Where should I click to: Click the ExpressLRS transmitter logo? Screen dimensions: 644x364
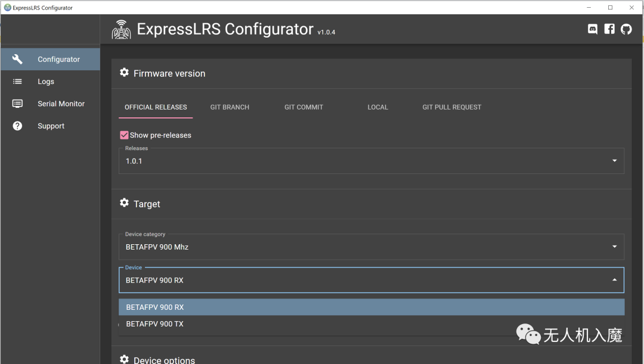(x=122, y=30)
